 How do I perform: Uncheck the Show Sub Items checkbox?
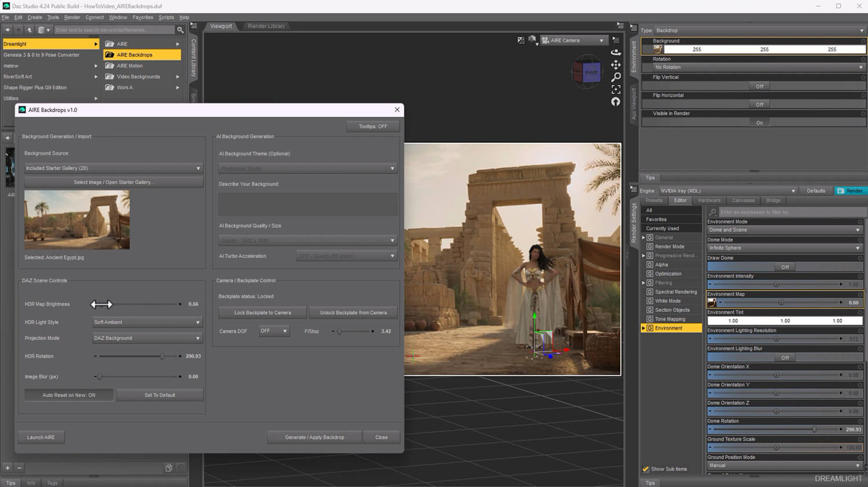click(646, 469)
